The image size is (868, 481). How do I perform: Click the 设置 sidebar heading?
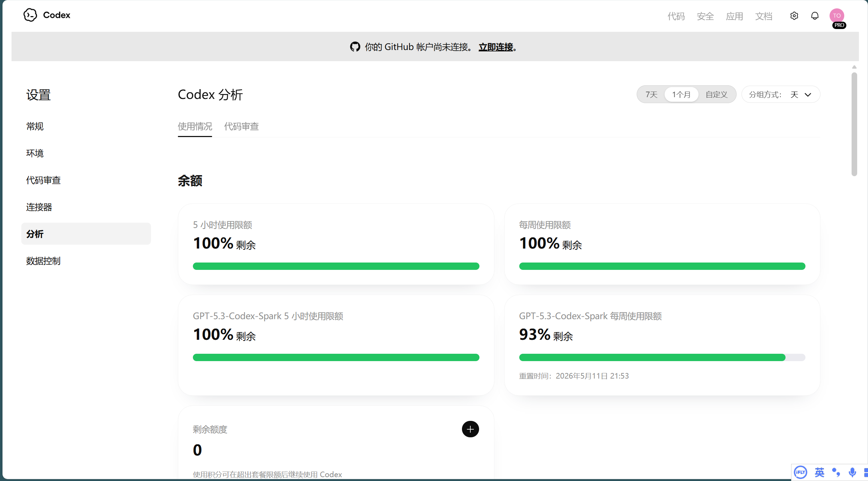[x=38, y=95]
